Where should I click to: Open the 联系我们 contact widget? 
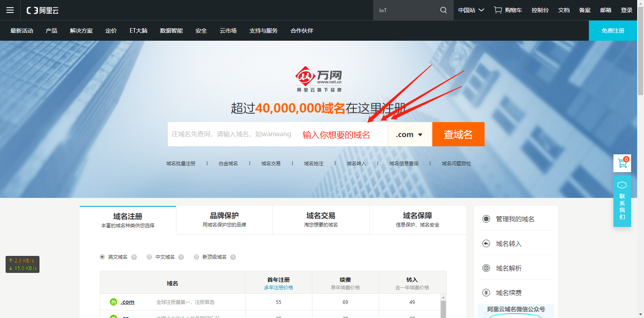coord(622,201)
